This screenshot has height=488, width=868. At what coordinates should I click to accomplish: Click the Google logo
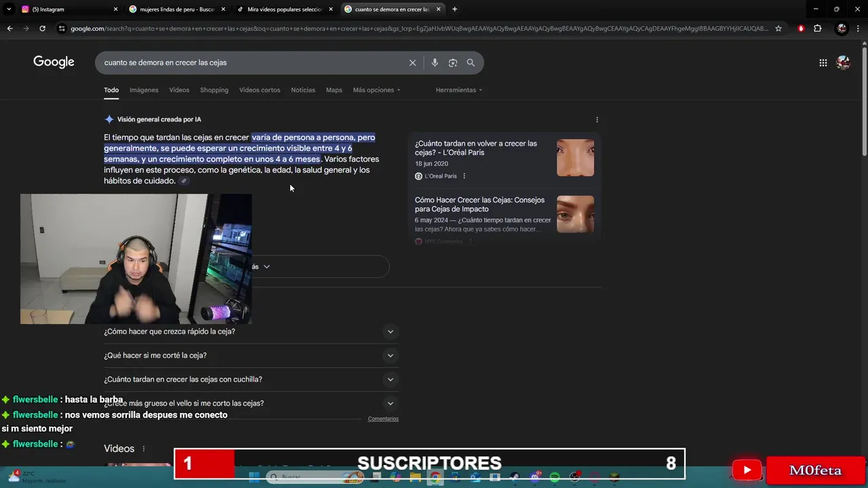click(x=54, y=62)
